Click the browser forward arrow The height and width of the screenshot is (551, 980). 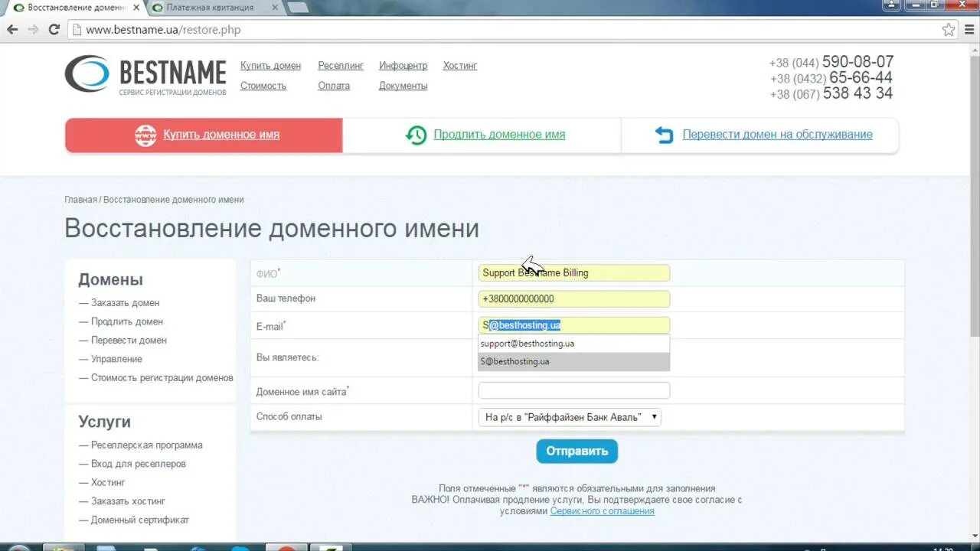pos(33,30)
